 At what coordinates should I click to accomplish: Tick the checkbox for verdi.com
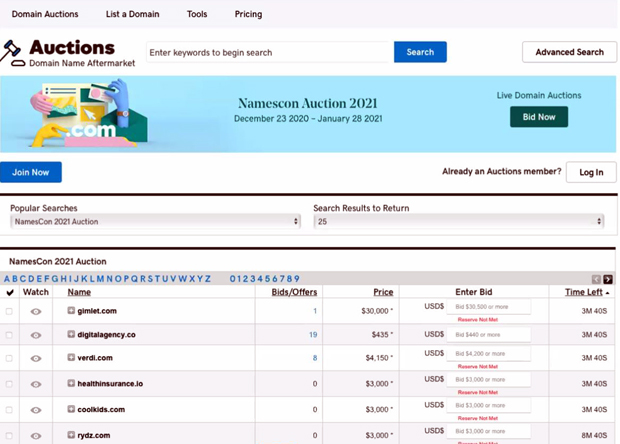(9, 358)
